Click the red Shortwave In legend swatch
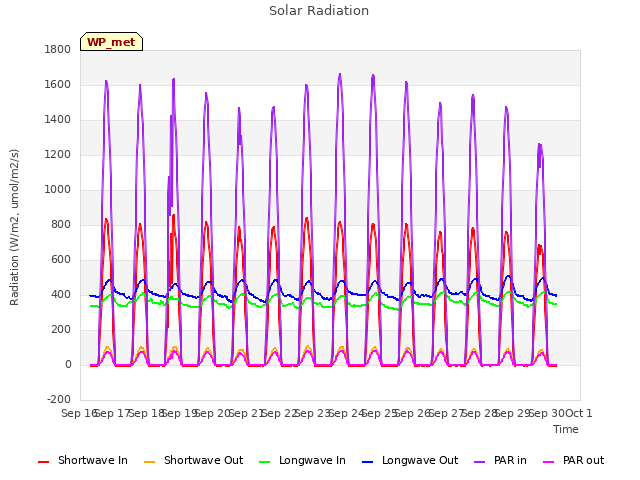This screenshot has width=640, height=480. point(44,462)
